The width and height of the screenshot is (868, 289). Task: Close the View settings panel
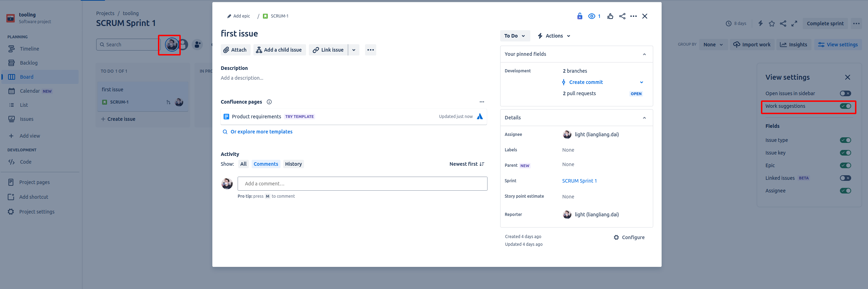pyautogui.click(x=848, y=77)
